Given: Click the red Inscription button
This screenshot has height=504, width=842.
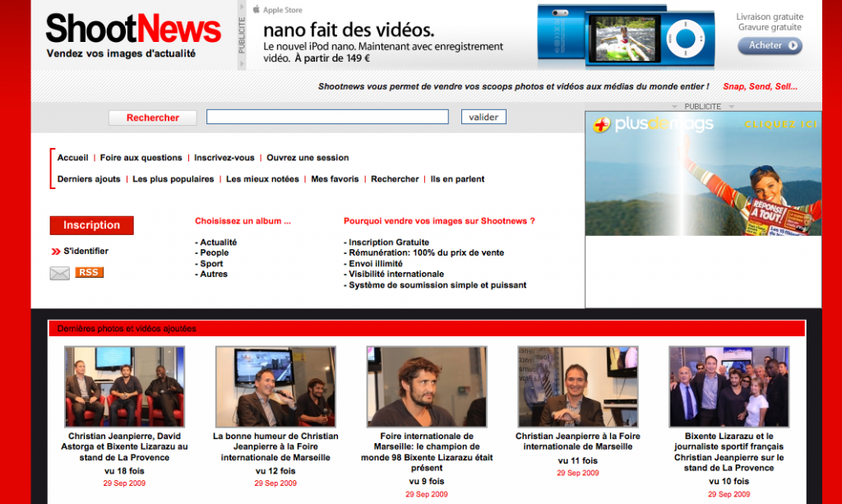Looking at the screenshot, I should 92,225.
